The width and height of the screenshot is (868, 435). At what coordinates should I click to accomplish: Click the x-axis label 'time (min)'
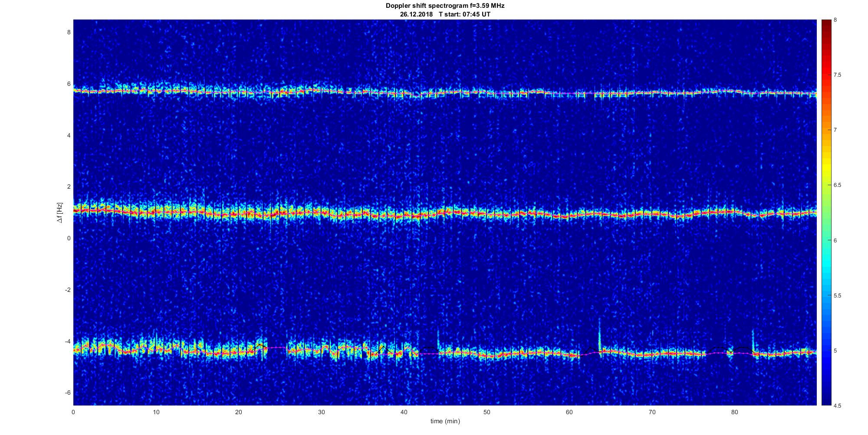[445, 421]
